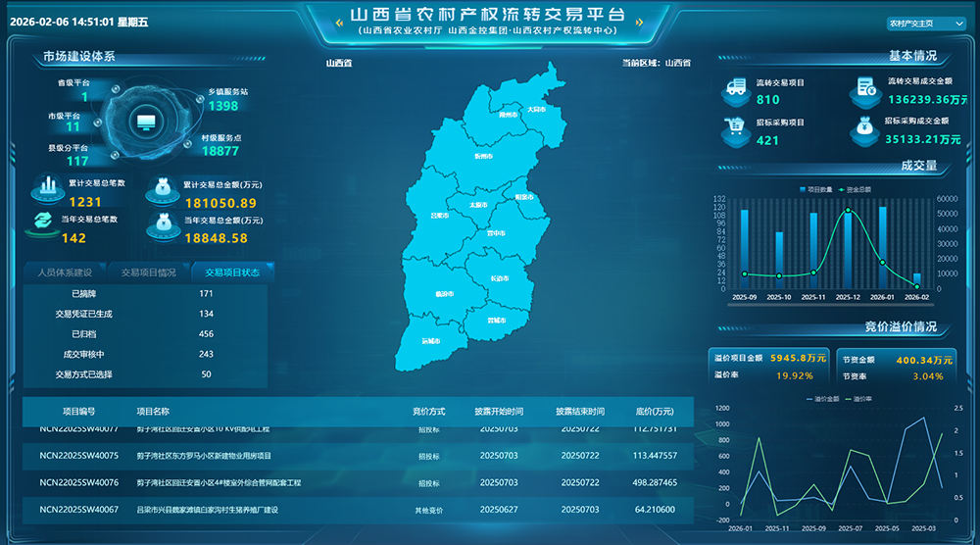
Task: Click the monitor icon in the globe
Action: pos(146,123)
